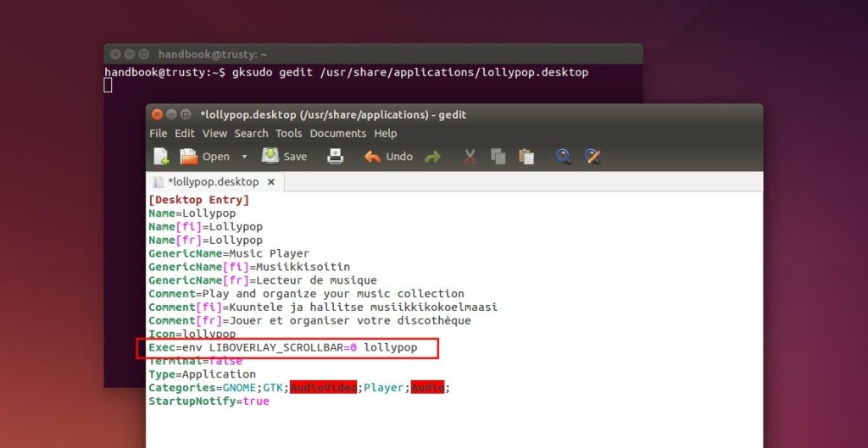The height and width of the screenshot is (448, 868).
Task: Click the highlighted AudioVideo category text
Action: click(x=323, y=388)
